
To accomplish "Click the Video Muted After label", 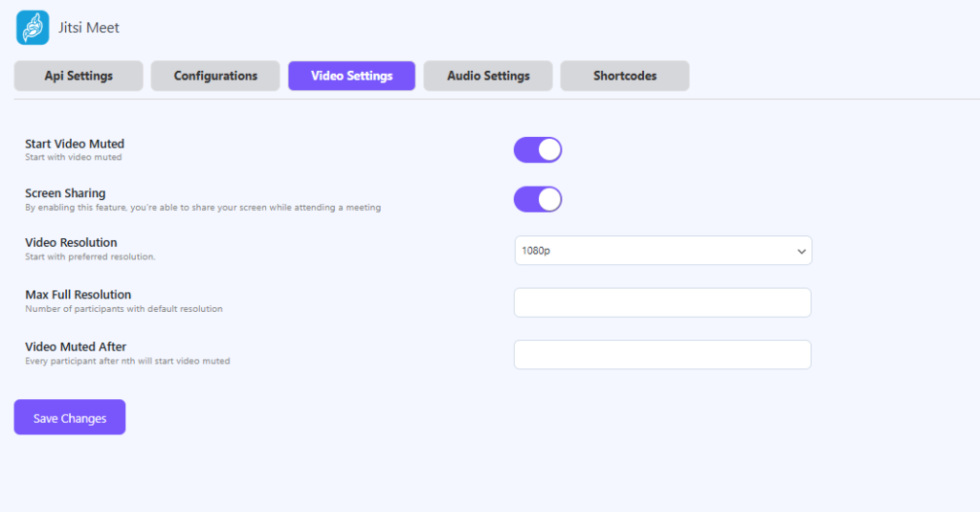I will point(76,346).
